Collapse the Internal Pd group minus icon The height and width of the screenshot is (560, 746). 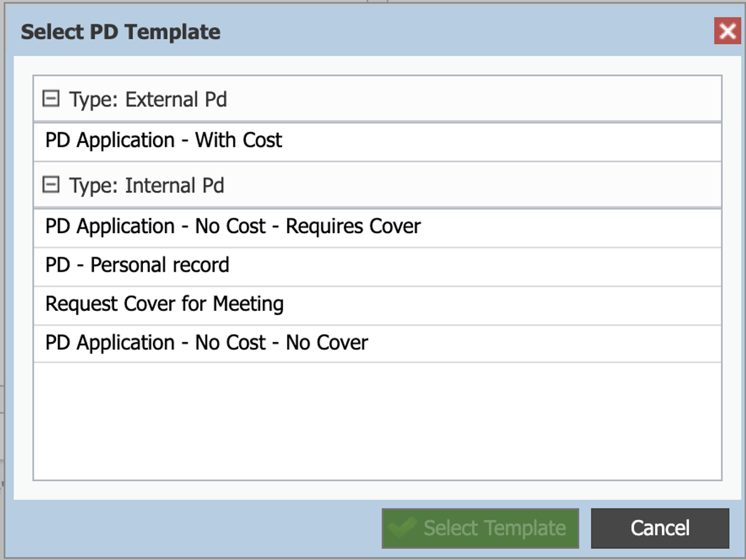pyautogui.click(x=51, y=185)
